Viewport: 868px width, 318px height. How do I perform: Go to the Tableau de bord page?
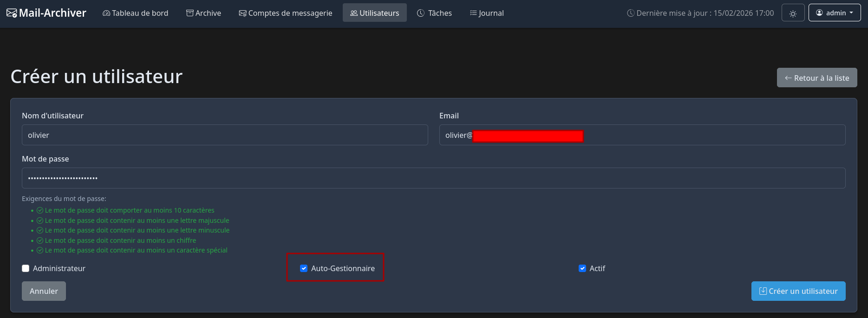pyautogui.click(x=140, y=13)
